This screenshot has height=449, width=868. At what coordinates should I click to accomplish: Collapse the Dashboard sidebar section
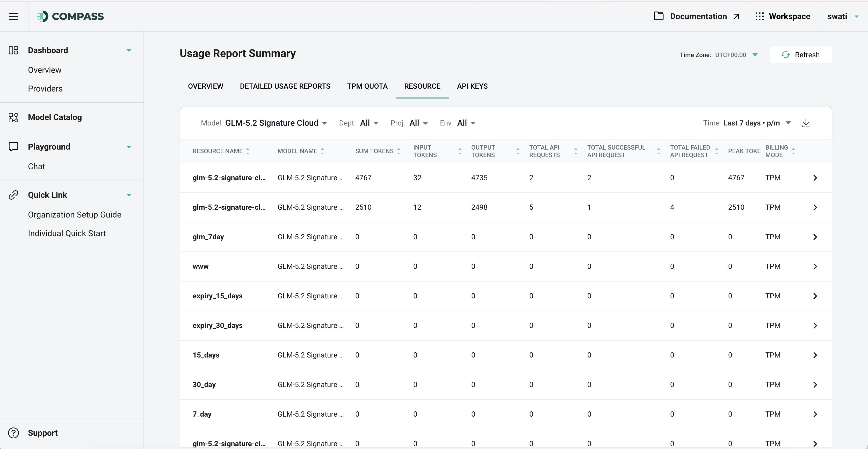click(129, 51)
